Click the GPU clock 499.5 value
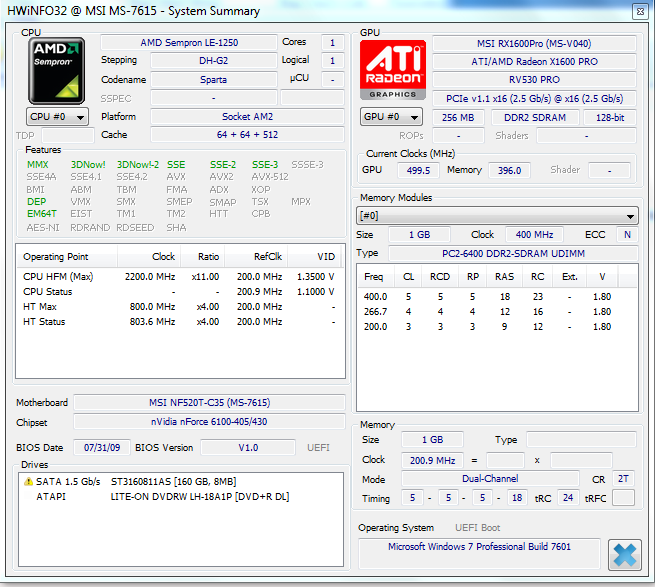655x587 pixels. pyautogui.click(x=418, y=170)
